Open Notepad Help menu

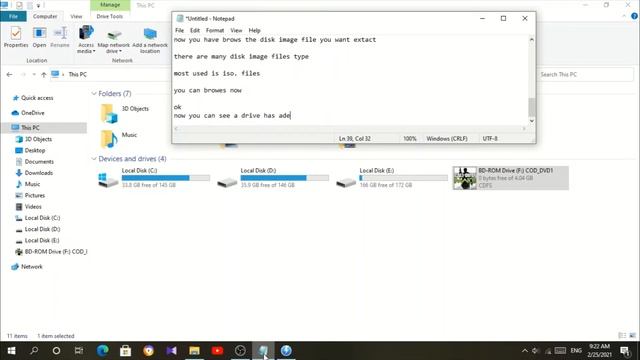pos(254,30)
